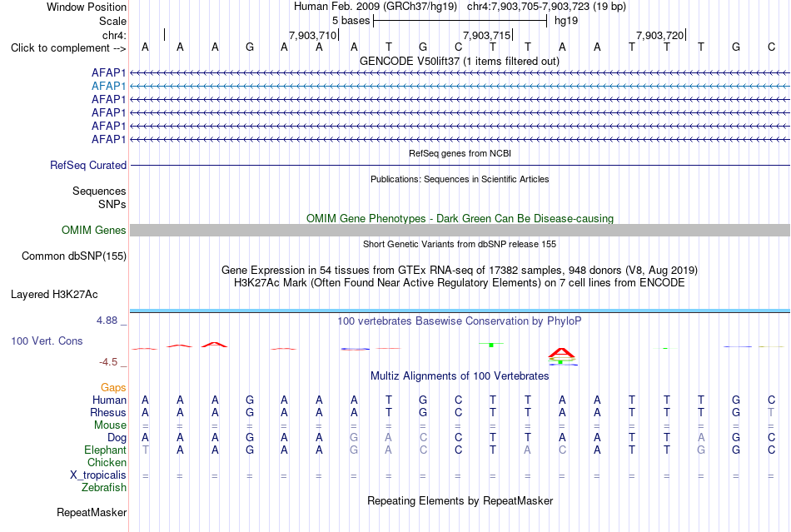791x532 pixels.
Task: Open 'Repeating Elements by RepeatMasker' title
Action: pyautogui.click(x=460, y=500)
